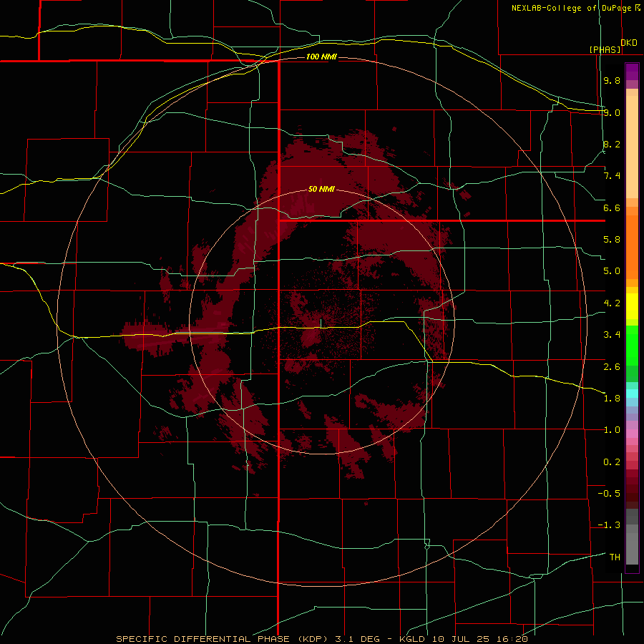Click the "100 NMI" range ring label
This screenshot has width=644, height=644.
point(321,57)
